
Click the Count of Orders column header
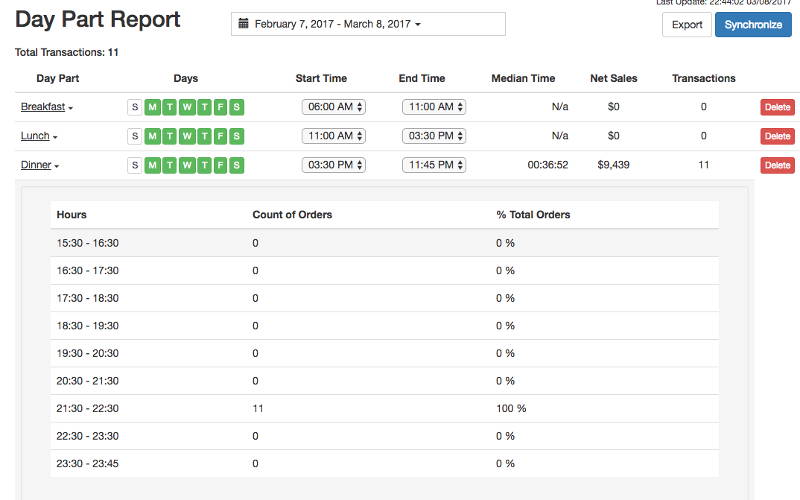click(x=292, y=214)
